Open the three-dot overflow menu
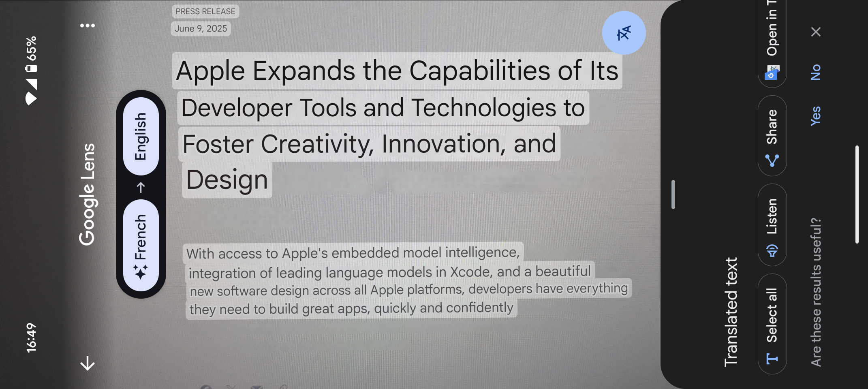This screenshot has height=389, width=868. coord(88,26)
